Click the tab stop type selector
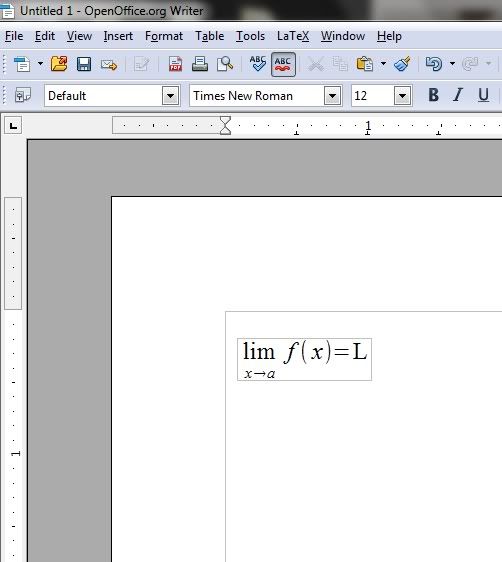 pos(13,125)
